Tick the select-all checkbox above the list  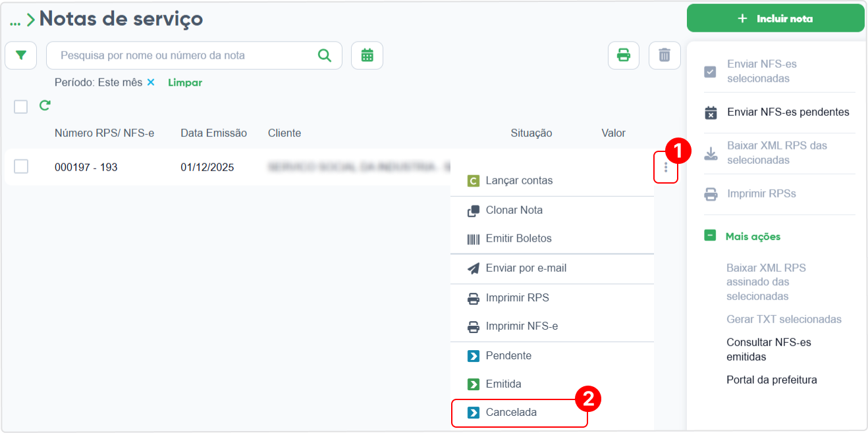pos(21,107)
